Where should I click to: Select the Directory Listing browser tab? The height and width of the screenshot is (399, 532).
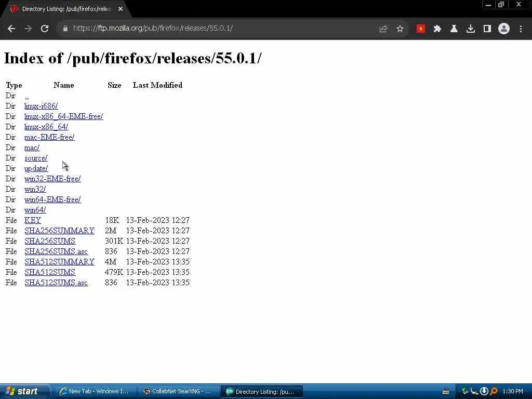(66, 9)
